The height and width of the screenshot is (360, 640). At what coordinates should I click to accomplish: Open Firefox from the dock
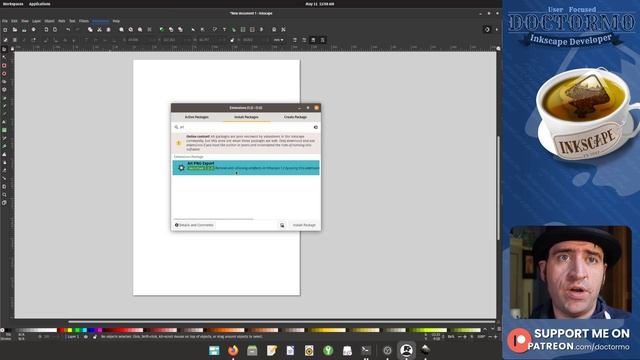coord(233,350)
